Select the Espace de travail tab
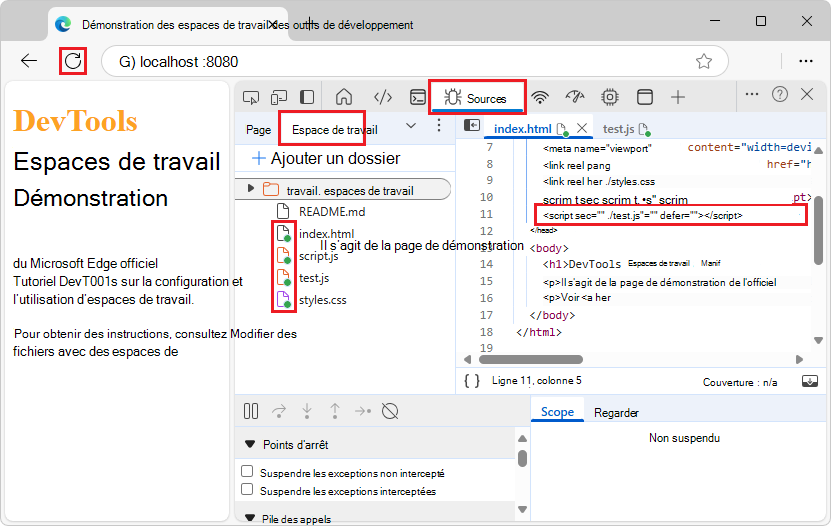831x526 pixels. point(334,130)
